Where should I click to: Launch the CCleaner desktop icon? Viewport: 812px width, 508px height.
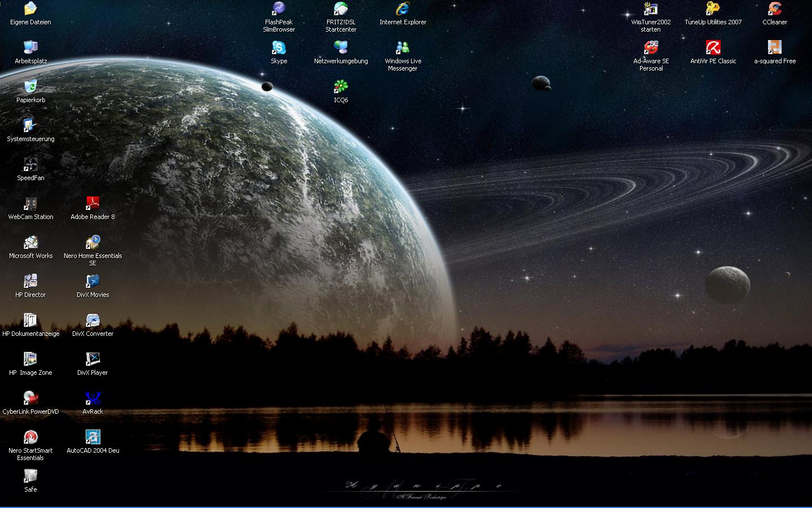pos(775,8)
